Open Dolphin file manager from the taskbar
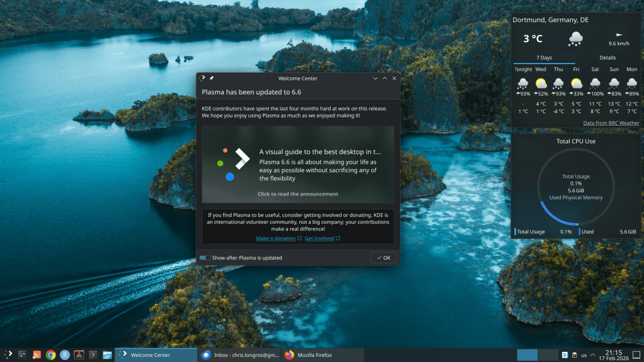The width and height of the screenshot is (644, 362). [108, 354]
